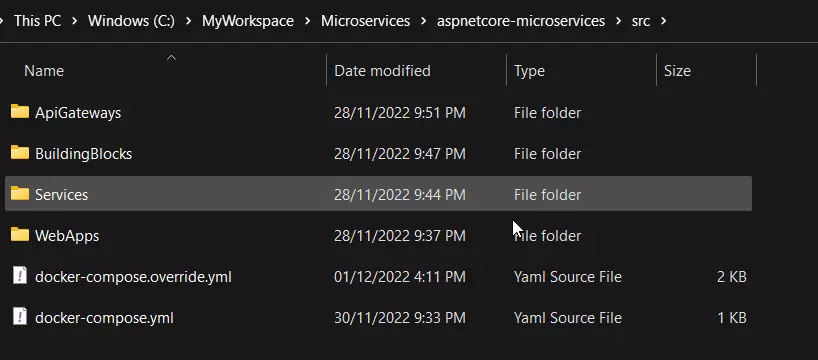818x360 pixels.
Task: Toggle sort arrow above Name column
Action: (x=171, y=57)
